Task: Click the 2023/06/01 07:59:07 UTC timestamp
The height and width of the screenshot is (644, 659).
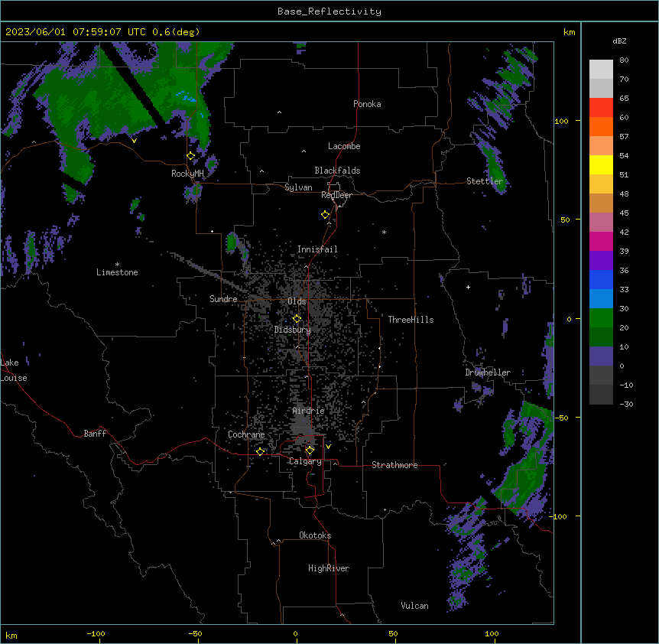Action: (x=74, y=32)
